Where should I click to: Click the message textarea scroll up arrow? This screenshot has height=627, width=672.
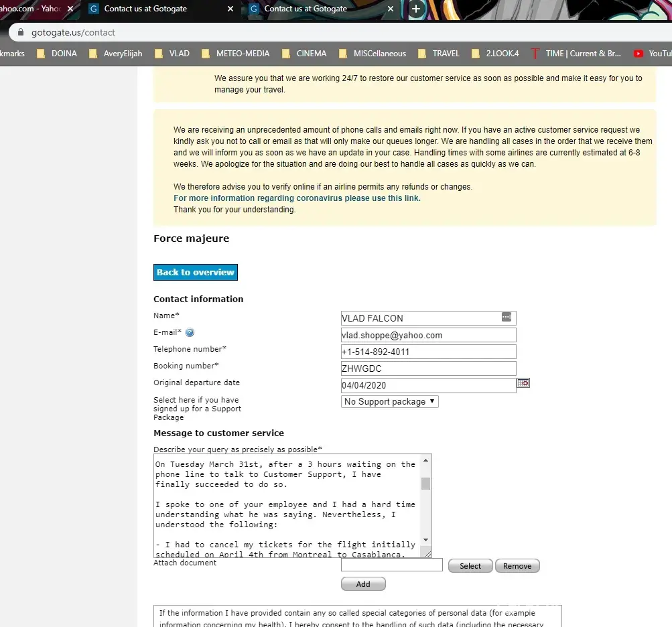425,460
